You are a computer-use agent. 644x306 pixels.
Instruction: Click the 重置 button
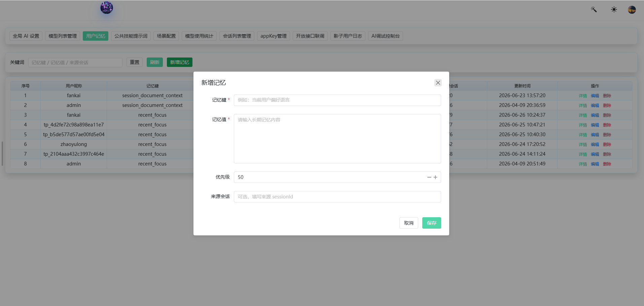[135, 62]
